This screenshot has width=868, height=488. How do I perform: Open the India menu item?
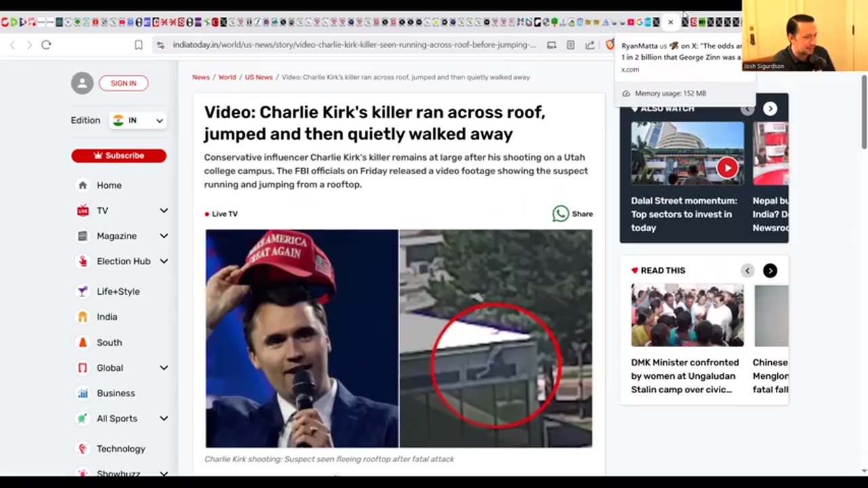pos(107,317)
